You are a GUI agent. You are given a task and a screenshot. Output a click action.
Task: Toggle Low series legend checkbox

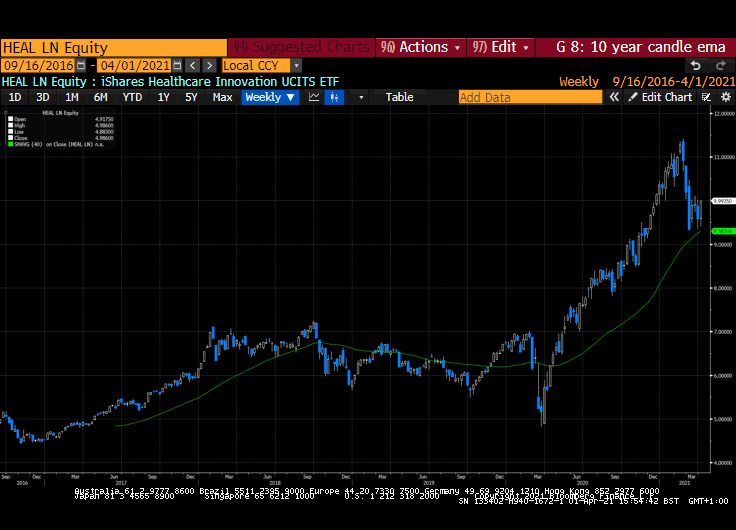(x=10, y=132)
